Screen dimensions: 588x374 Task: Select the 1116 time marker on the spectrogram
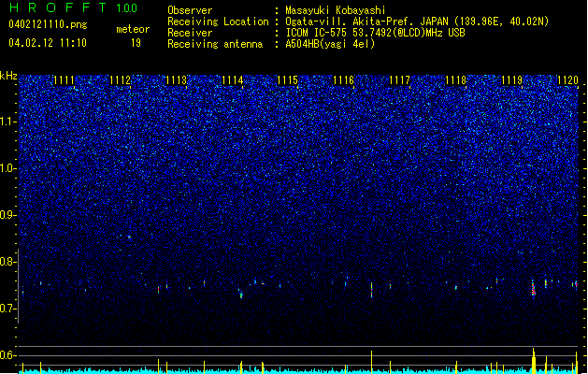(x=344, y=80)
